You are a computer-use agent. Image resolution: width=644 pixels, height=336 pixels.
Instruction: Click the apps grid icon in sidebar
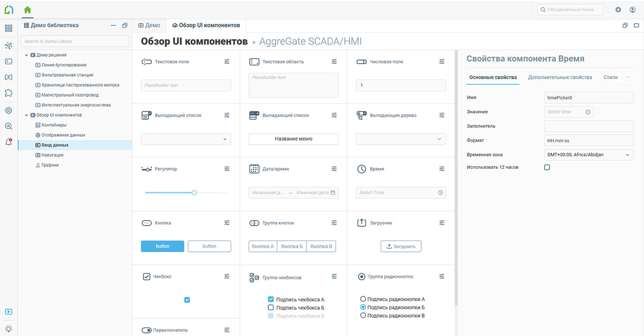pyautogui.click(x=9, y=28)
